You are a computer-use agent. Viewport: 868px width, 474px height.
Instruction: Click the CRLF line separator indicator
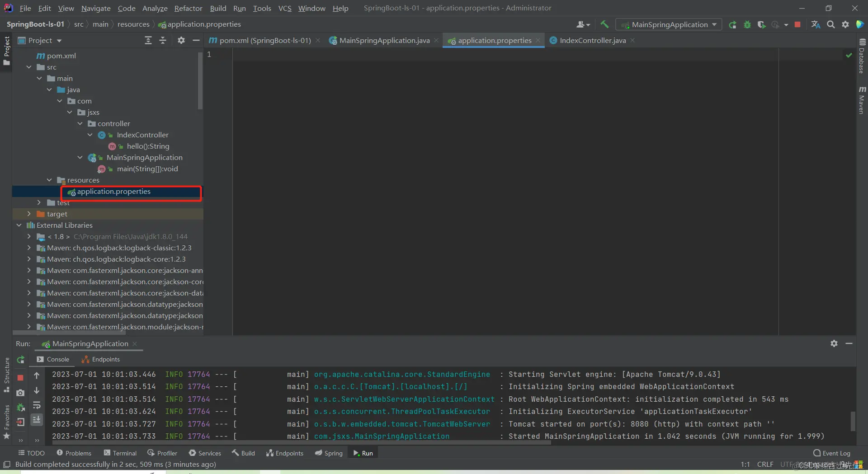click(765, 465)
